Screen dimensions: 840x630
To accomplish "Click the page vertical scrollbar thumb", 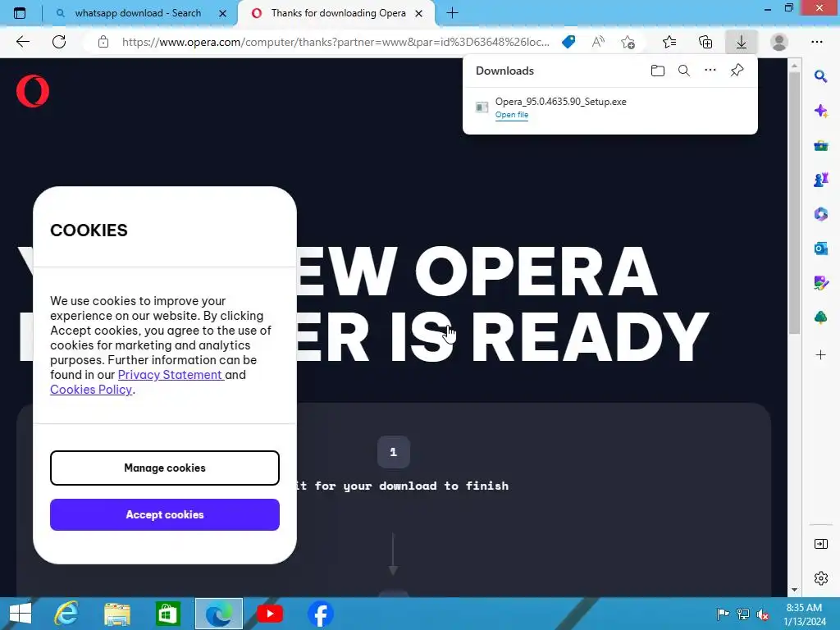I will pyautogui.click(x=794, y=203).
